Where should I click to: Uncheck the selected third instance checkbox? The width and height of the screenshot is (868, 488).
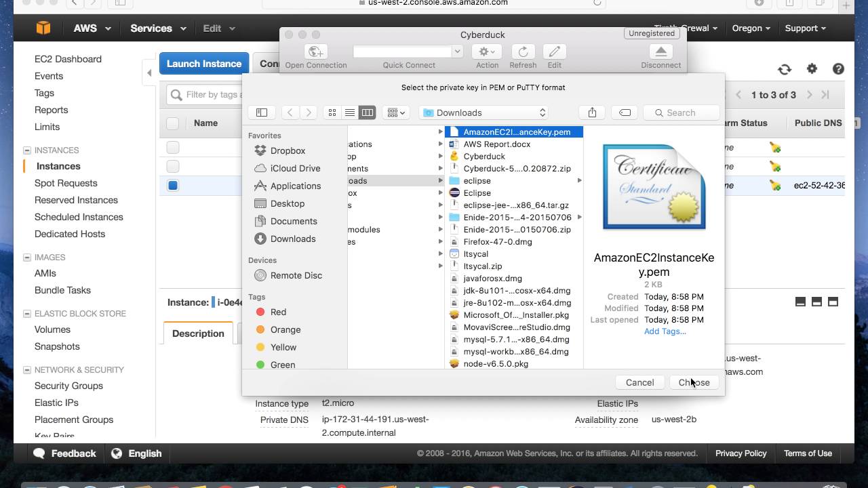point(173,185)
